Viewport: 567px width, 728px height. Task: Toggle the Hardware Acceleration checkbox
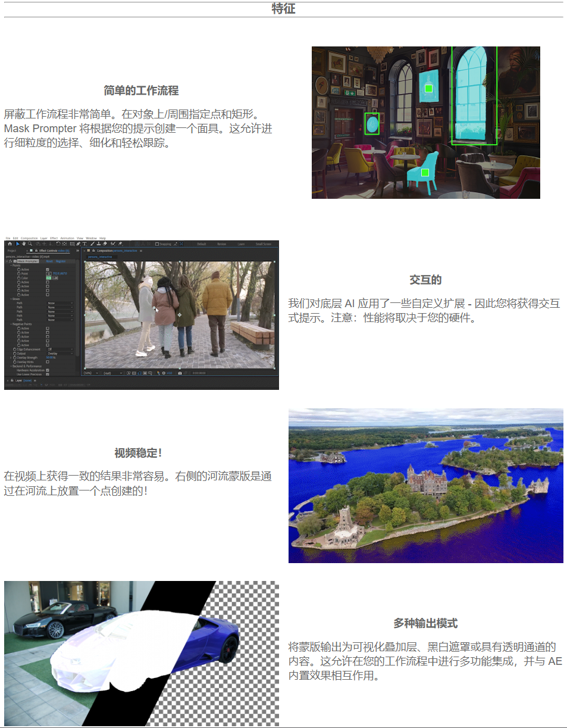pyautogui.click(x=48, y=370)
